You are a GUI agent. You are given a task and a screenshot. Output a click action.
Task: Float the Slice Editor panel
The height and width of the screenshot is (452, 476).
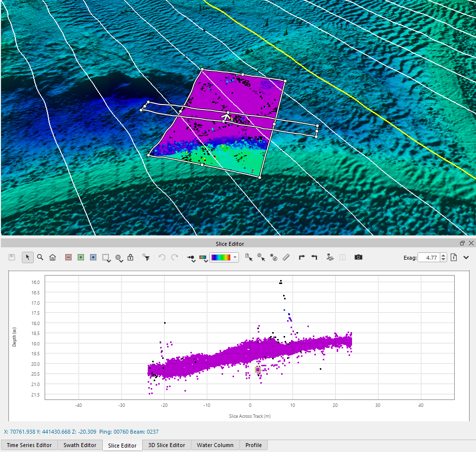coord(462,243)
